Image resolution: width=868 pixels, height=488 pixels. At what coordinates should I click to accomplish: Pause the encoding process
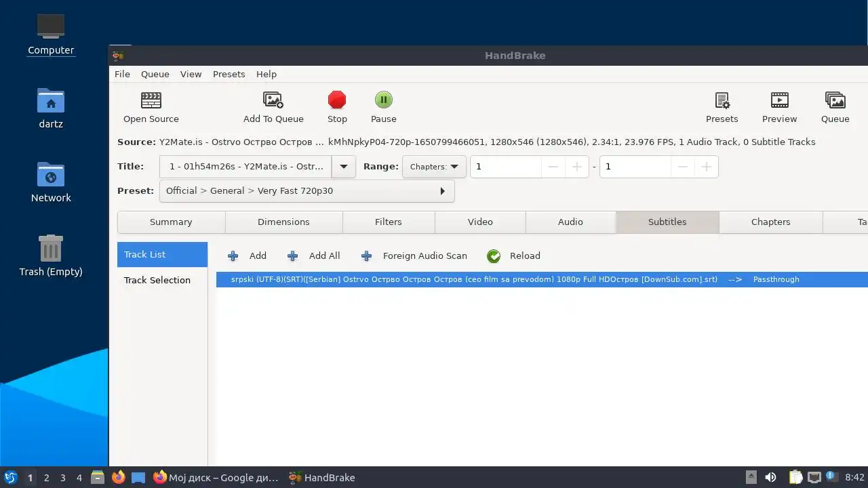[x=383, y=100]
